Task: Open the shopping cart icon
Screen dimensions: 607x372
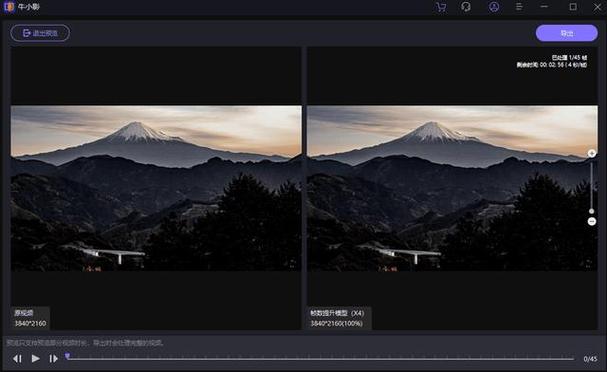Action: click(441, 7)
